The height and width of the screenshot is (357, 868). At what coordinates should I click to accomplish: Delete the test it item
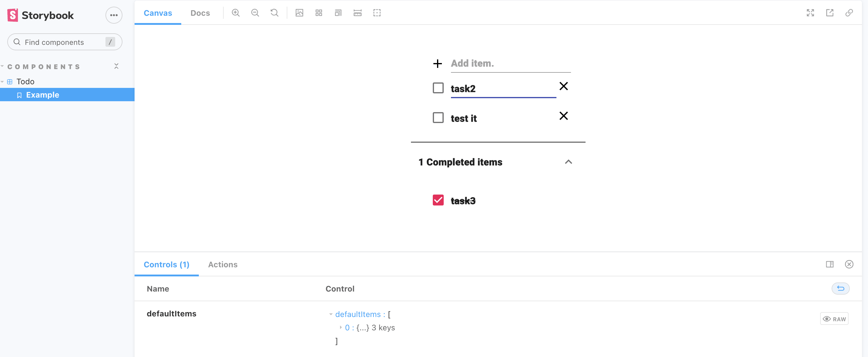(563, 116)
